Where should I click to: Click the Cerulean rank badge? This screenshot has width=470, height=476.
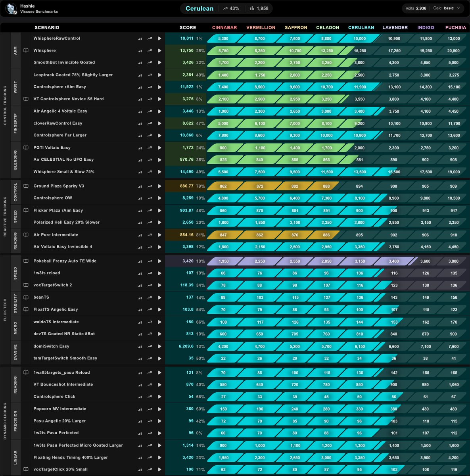[200, 8]
